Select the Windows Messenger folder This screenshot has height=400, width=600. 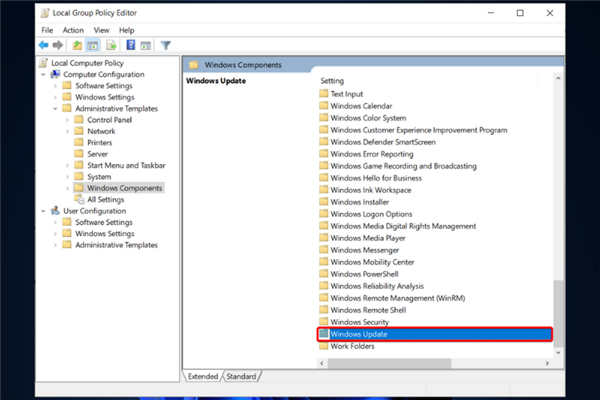[365, 250]
